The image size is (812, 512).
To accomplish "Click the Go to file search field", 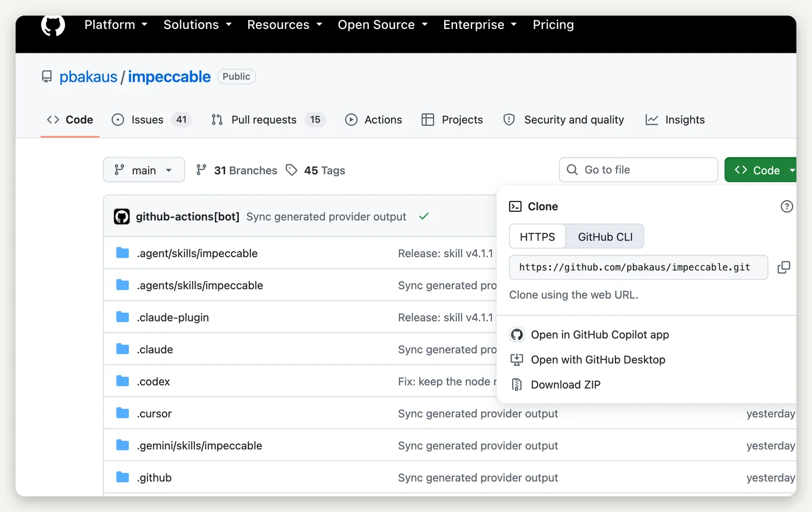I will [x=639, y=170].
